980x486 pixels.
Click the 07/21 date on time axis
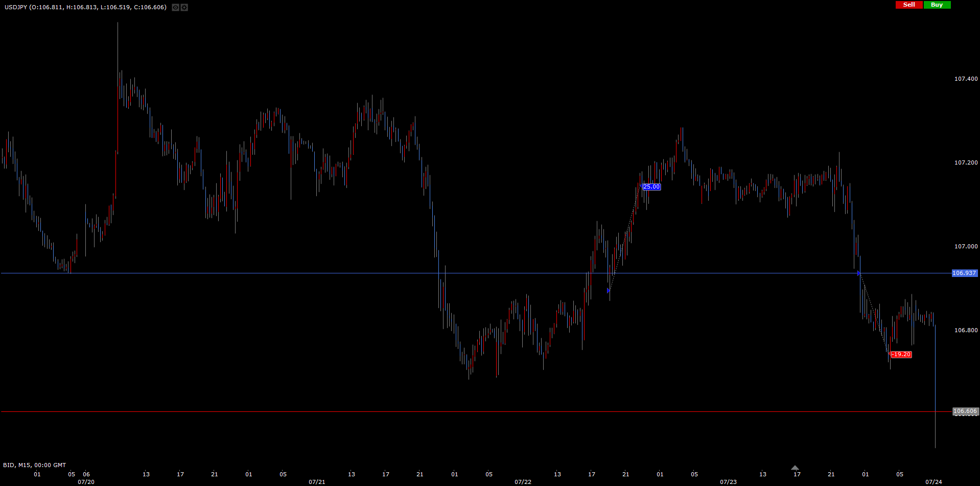[x=317, y=482]
